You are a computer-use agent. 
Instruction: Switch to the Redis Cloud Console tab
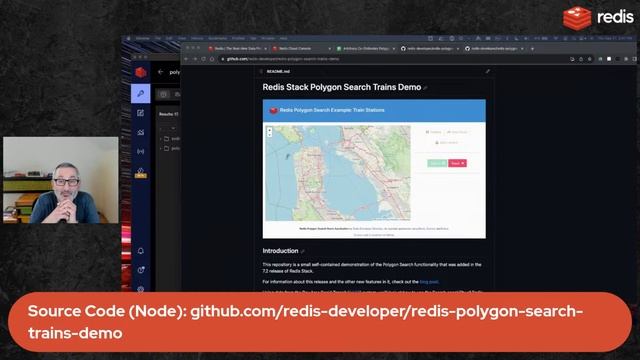pos(301,49)
